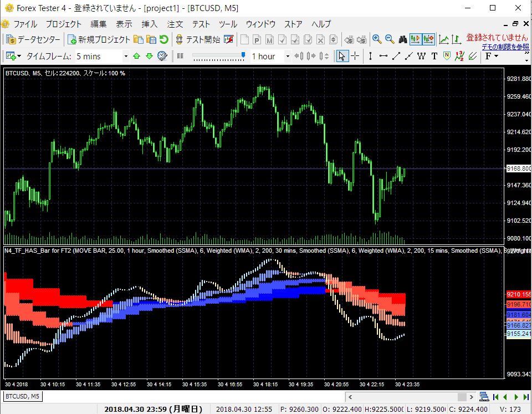532x414 pixels.
Task: Open the 1 hour step interval dropdown
Action: [287, 56]
